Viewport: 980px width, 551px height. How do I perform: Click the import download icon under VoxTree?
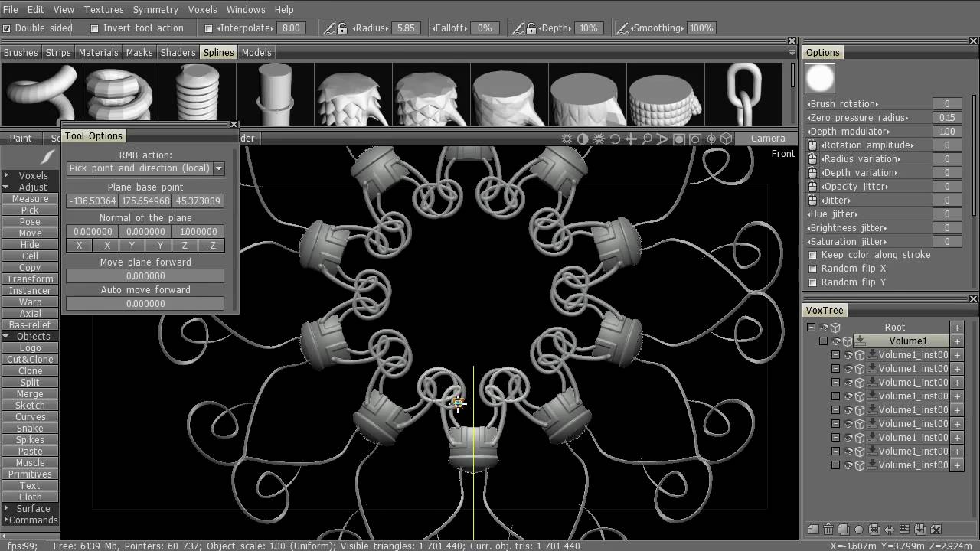[x=920, y=529]
